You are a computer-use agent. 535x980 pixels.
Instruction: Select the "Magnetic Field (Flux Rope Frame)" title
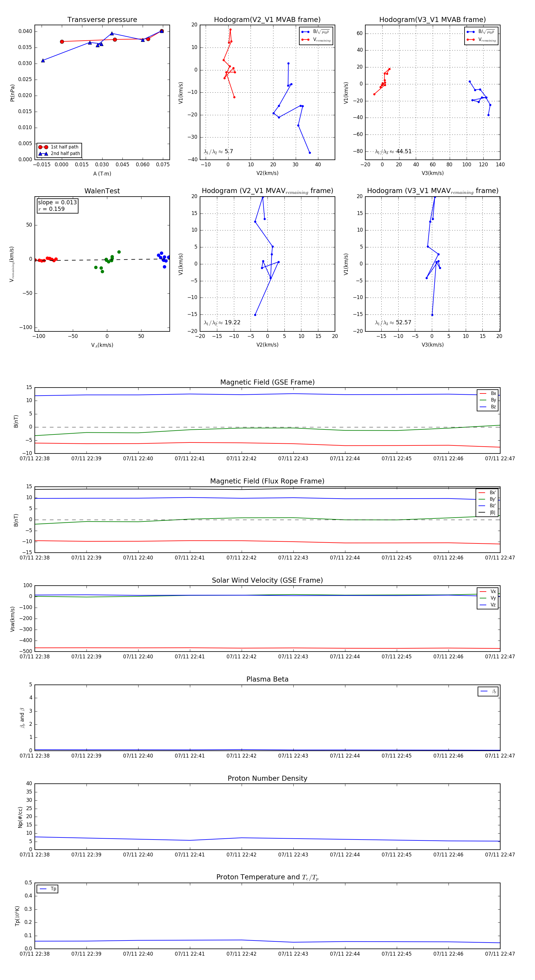click(267, 481)
